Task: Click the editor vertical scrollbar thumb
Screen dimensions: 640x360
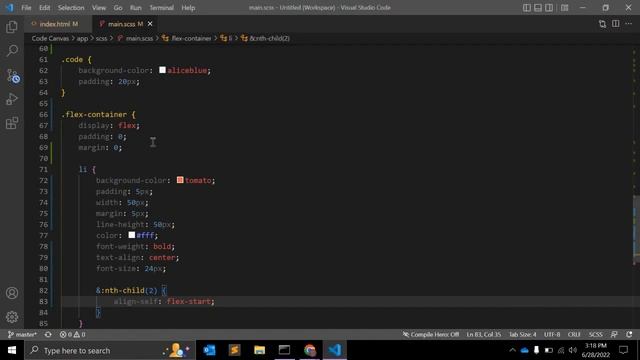Action: pyautogui.click(x=636, y=230)
